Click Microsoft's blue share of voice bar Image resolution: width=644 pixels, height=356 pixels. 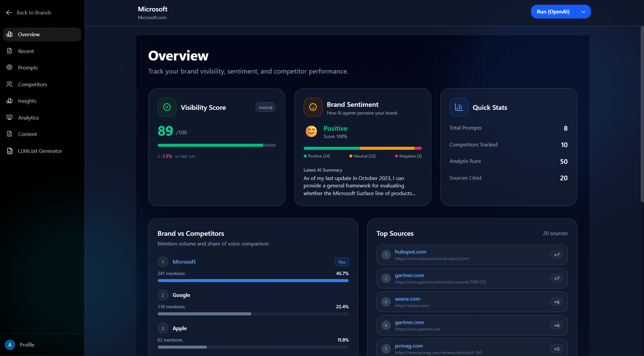253,280
